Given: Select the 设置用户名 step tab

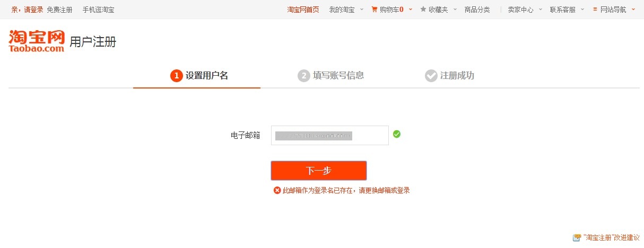Looking at the screenshot, I should pos(206,76).
